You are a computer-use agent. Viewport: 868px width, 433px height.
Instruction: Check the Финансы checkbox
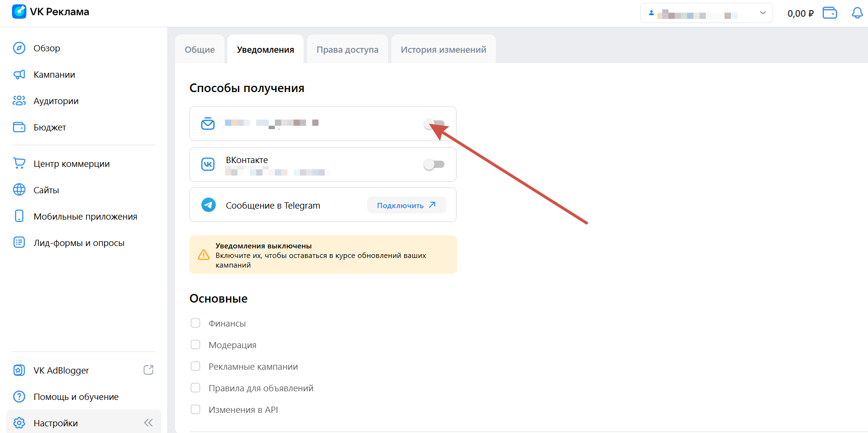196,323
